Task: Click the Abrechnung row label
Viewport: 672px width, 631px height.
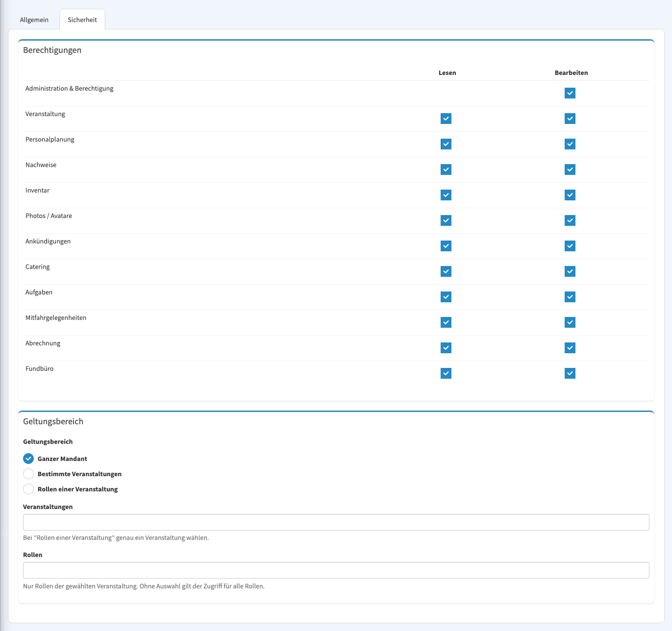Action: [43, 343]
